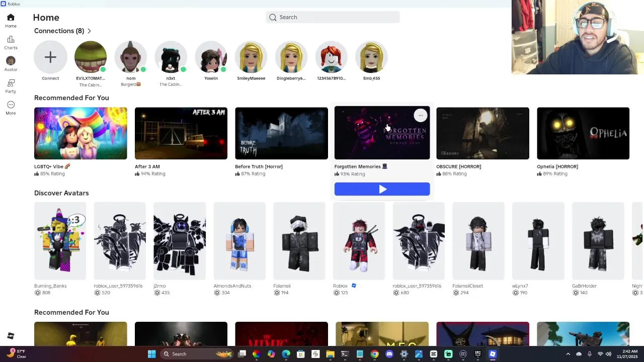Open the weather widget showing 57°F
Screen dimensions: 644x362
point(17,354)
